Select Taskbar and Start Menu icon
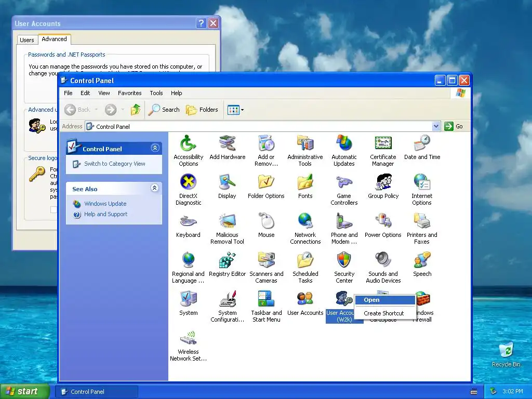Image resolution: width=532 pixels, height=399 pixels. (267, 307)
